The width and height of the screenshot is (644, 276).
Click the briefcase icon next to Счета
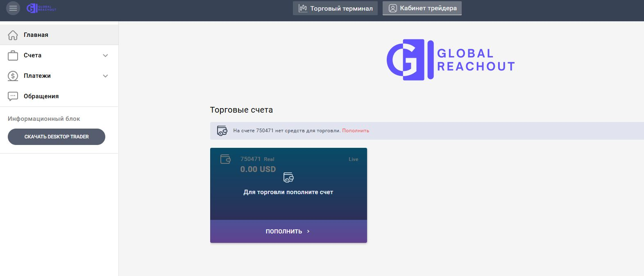[x=13, y=55]
